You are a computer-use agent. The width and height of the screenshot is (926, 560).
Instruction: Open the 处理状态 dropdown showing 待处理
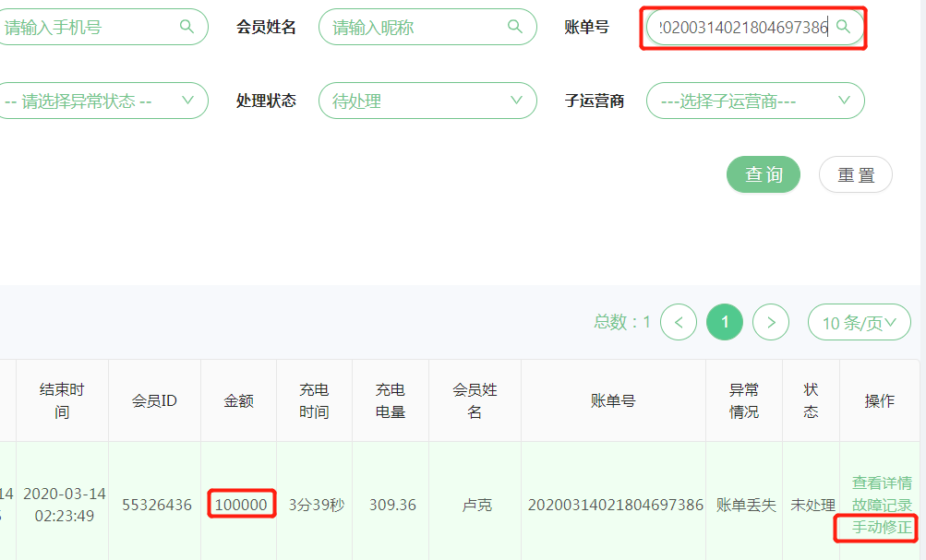click(427, 101)
